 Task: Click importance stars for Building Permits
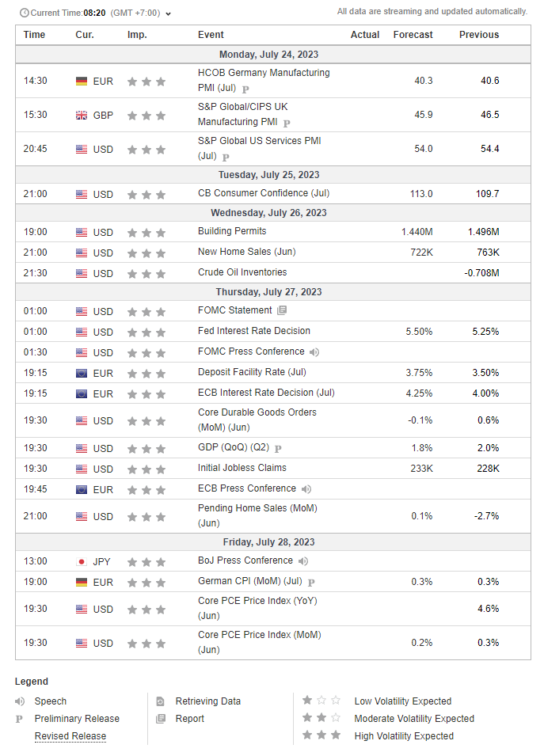146,232
